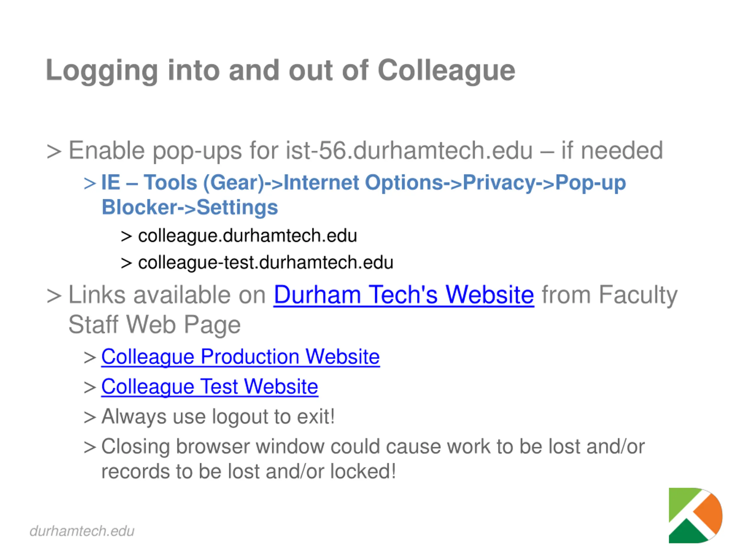Open the Colleague Production Website link

click(240, 357)
